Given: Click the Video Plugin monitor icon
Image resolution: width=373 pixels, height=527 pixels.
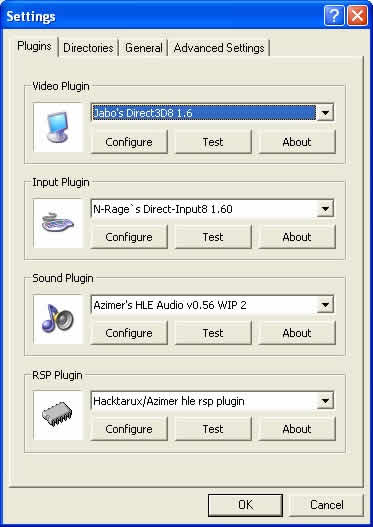Looking at the screenshot, I should coord(58,127).
